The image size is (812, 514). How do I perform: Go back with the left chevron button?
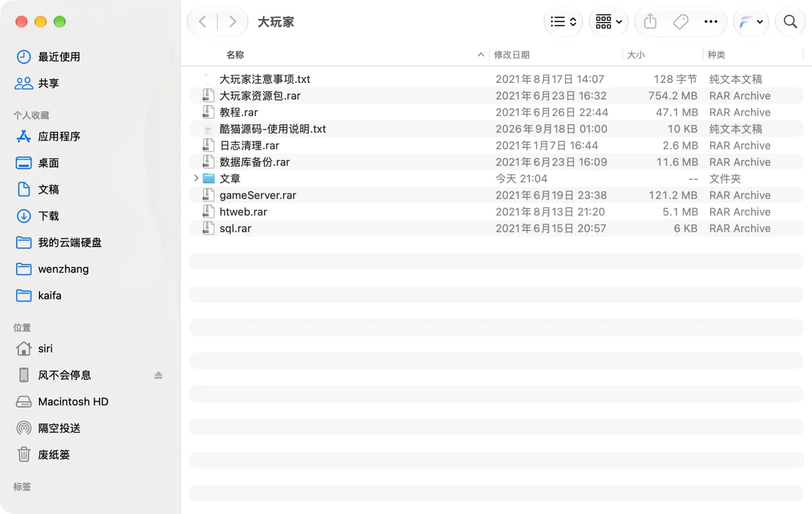[x=202, y=22]
